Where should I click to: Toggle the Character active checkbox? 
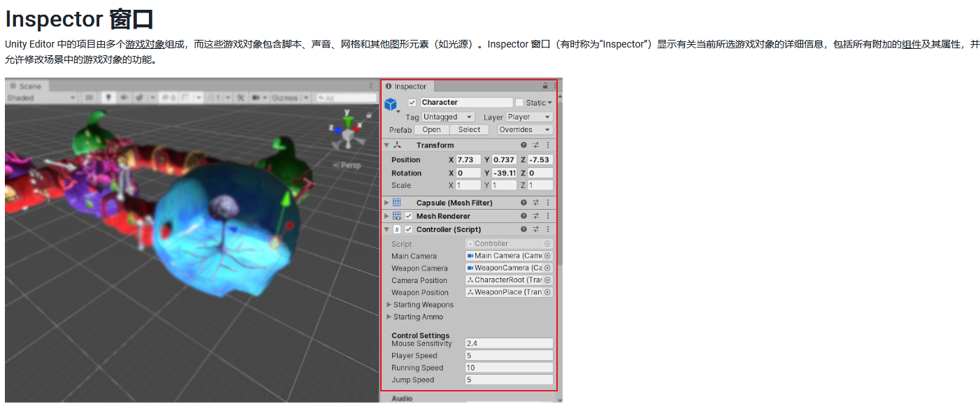[x=412, y=102]
